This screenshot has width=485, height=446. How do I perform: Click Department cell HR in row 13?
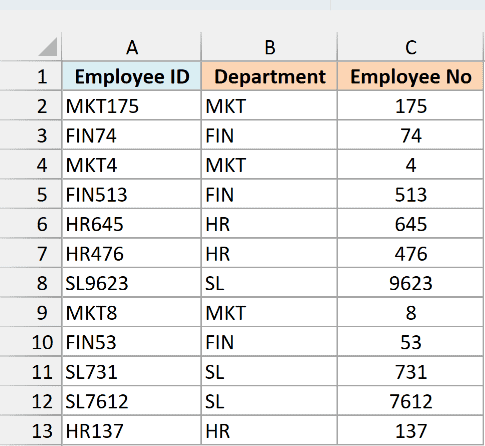pyautogui.click(x=269, y=430)
